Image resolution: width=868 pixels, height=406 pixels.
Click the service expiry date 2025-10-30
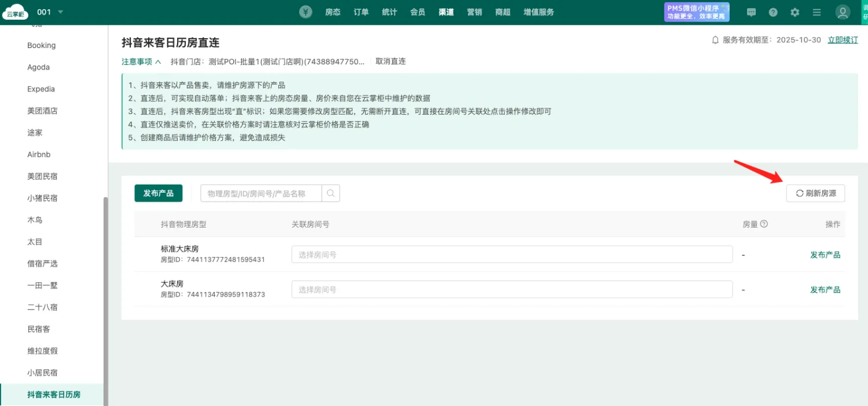pyautogui.click(x=799, y=40)
